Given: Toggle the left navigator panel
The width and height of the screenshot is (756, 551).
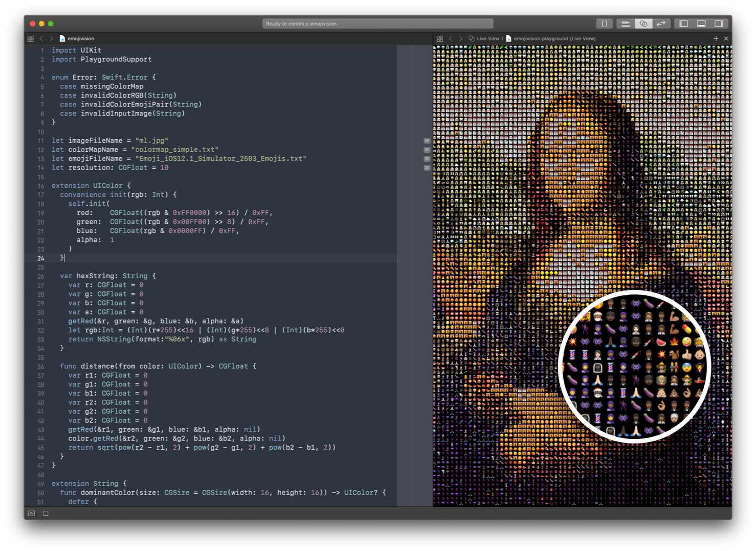Looking at the screenshot, I should click(684, 23).
